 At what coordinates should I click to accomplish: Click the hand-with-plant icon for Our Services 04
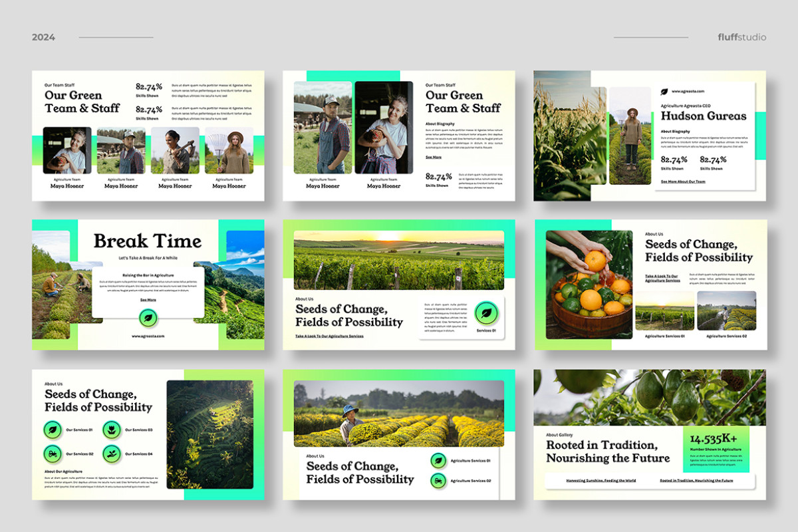point(110,454)
